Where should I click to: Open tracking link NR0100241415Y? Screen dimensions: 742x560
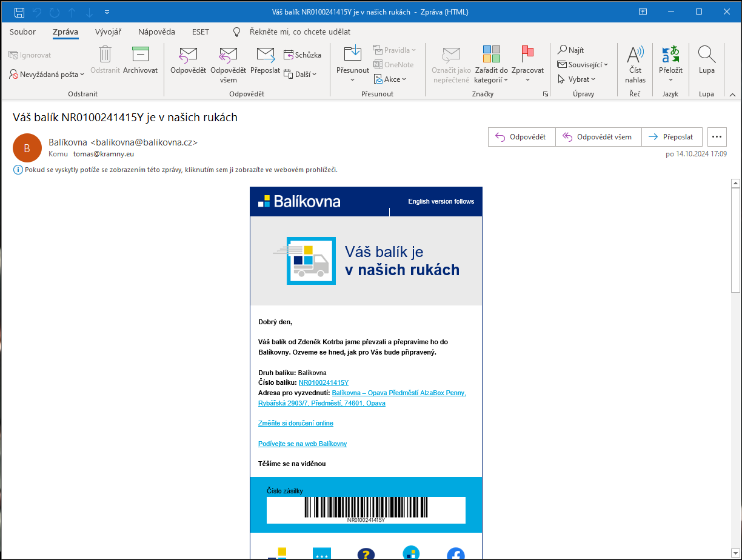pyautogui.click(x=324, y=383)
